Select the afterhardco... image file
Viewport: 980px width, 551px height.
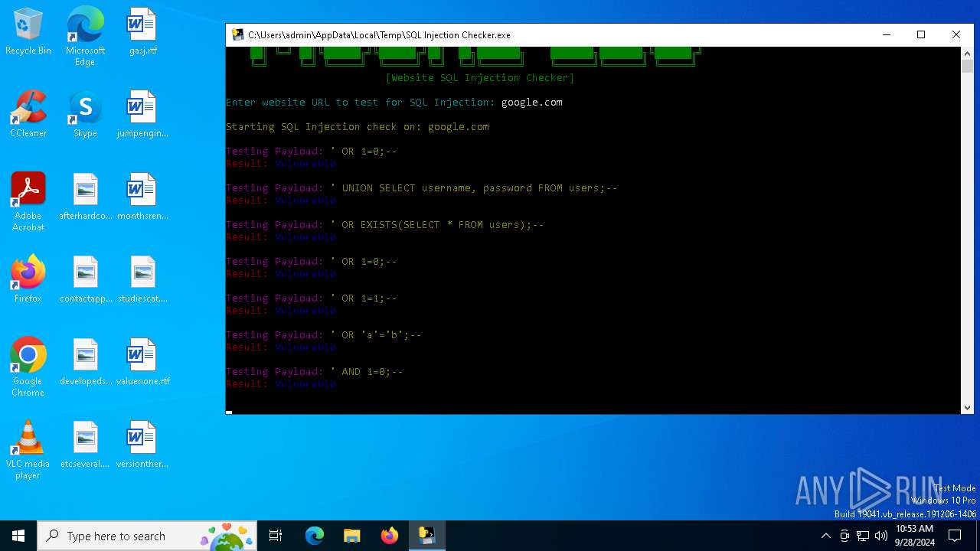(85, 196)
